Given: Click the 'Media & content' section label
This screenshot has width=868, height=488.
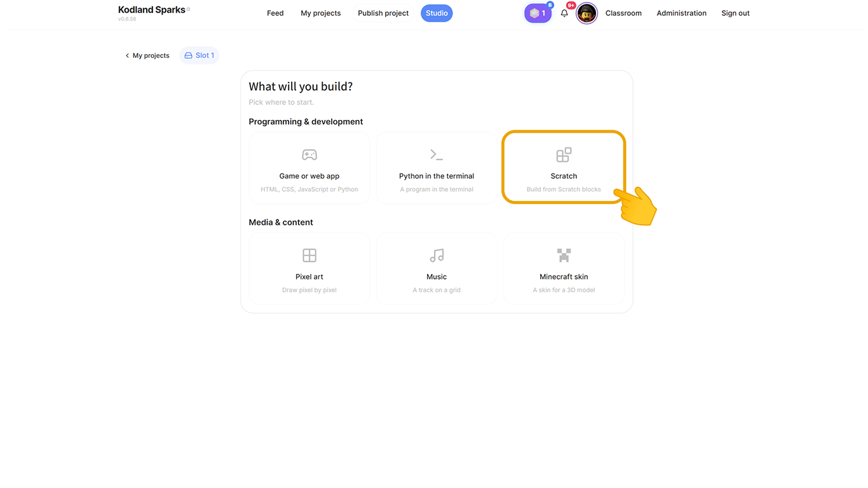Looking at the screenshot, I should [x=281, y=222].
